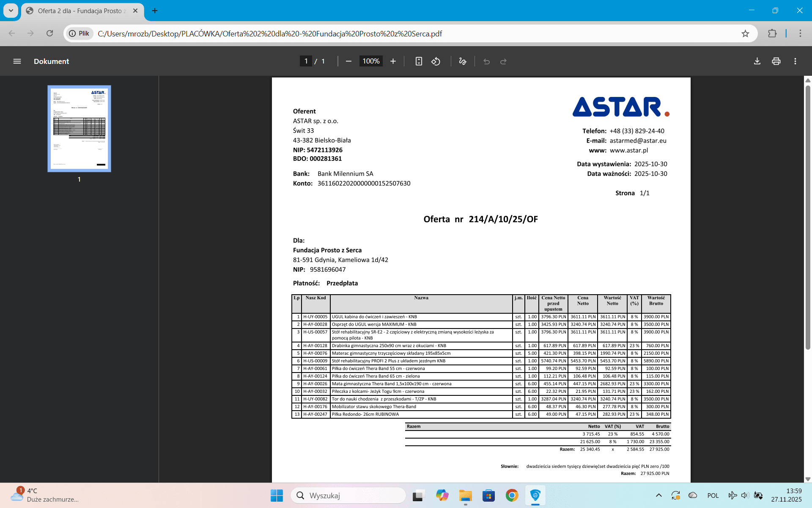Open the PDF viewer more actions menu
The width and height of the screenshot is (812, 508).
[x=795, y=61]
